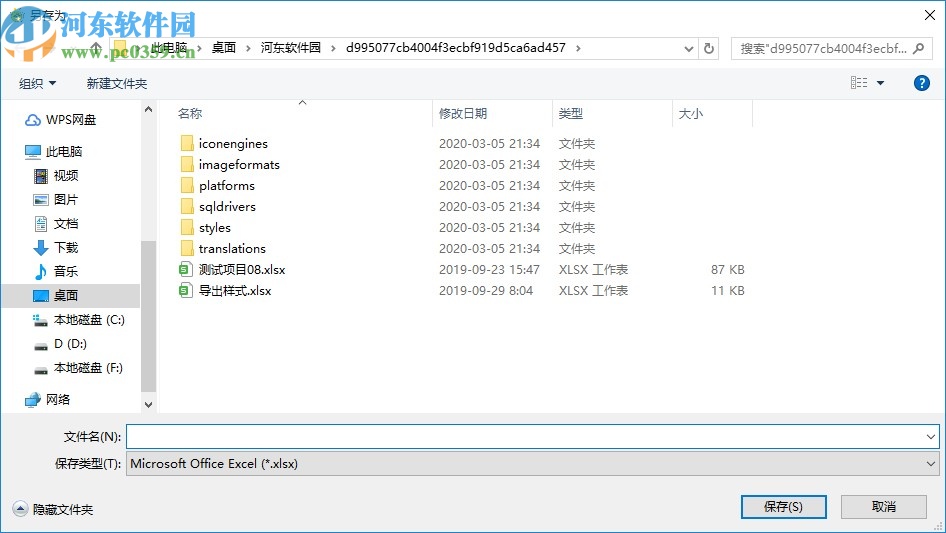The width and height of the screenshot is (946, 533).
Task: Change the view layout icon
Action: 859,83
